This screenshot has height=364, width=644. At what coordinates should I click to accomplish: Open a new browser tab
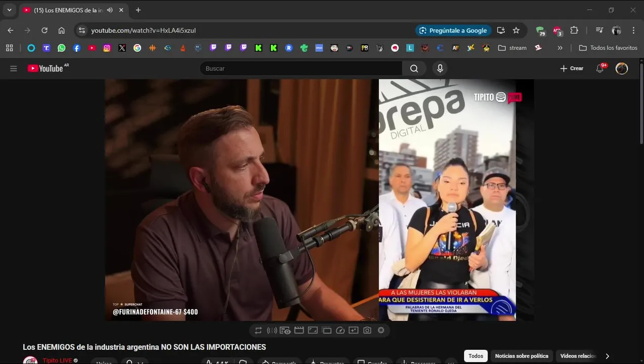click(x=138, y=10)
